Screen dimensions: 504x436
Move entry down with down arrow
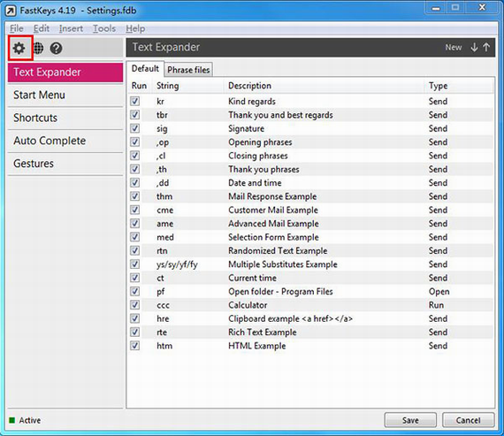(x=474, y=47)
